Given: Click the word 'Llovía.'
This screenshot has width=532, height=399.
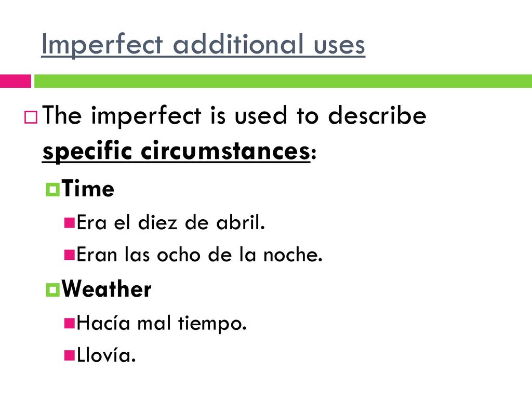Looking at the screenshot, I should [x=106, y=355].
